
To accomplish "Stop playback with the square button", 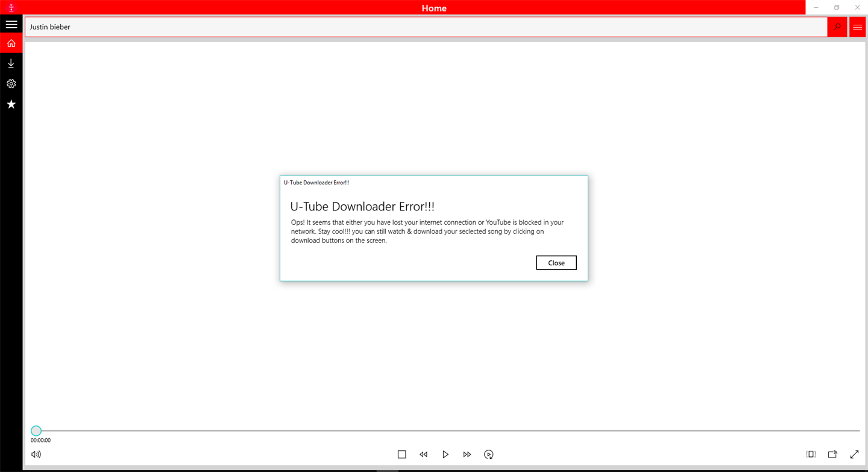I will pos(402,455).
